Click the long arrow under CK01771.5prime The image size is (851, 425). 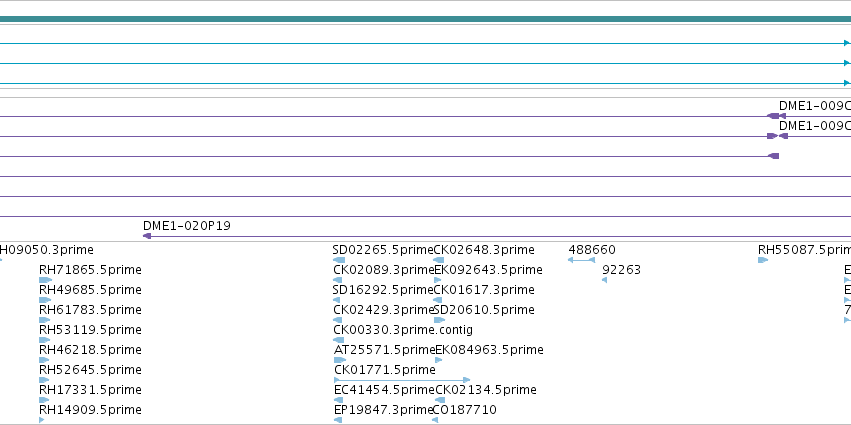pyautogui.click(x=402, y=380)
